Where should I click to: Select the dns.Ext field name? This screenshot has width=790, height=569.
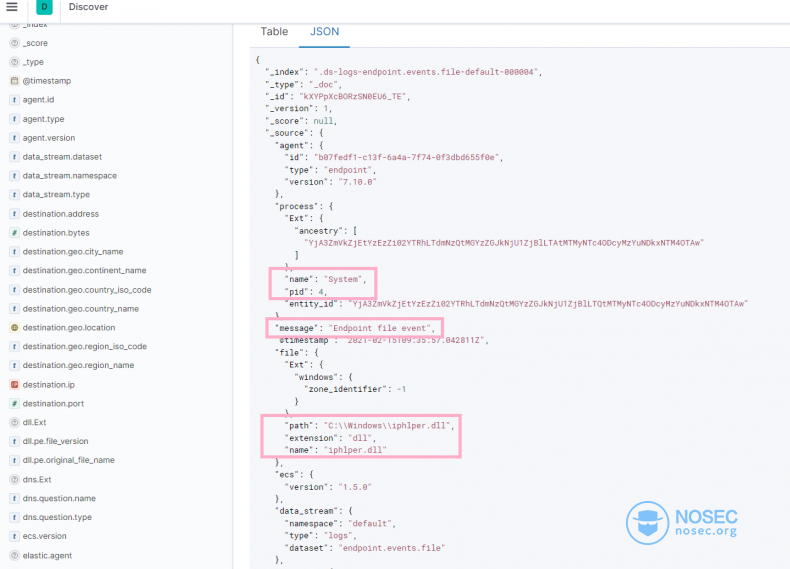(37, 479)
